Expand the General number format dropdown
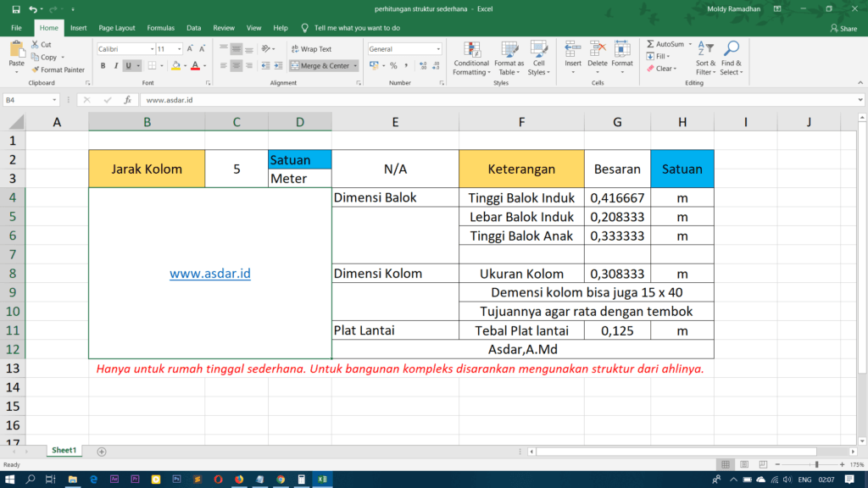This screenshot has height=488, width=868. pyautogui.click(x=437, y=49)
